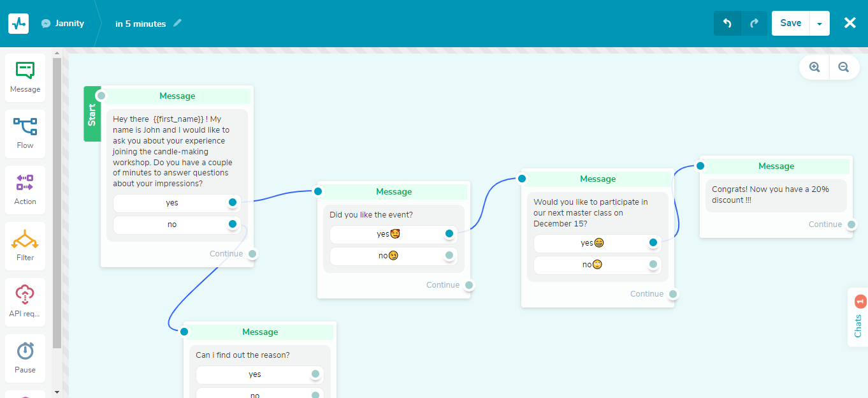Undo the last flow change
868x398 pixels.
[727, 22]
